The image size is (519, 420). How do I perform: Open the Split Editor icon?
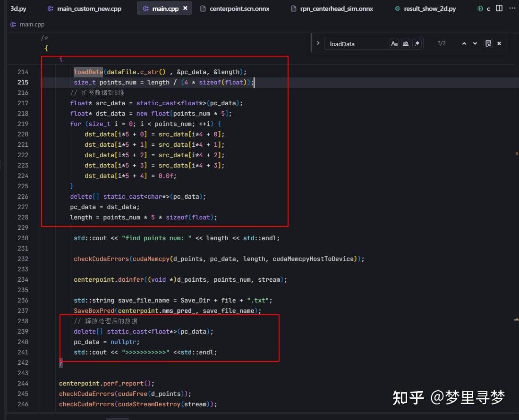coord(499,8)
